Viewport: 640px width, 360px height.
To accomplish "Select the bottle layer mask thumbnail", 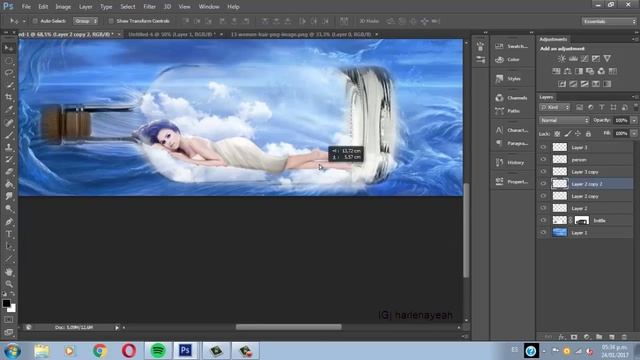I will pyautogui.click(x=582, y=220).
